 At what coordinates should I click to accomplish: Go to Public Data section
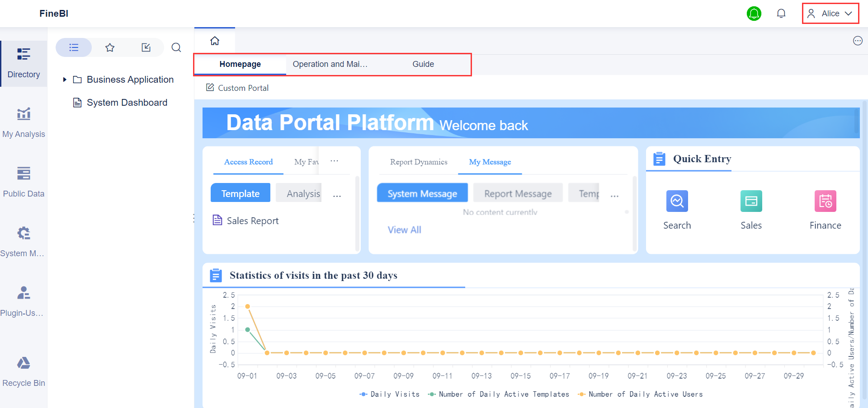(x=24, y=183)
